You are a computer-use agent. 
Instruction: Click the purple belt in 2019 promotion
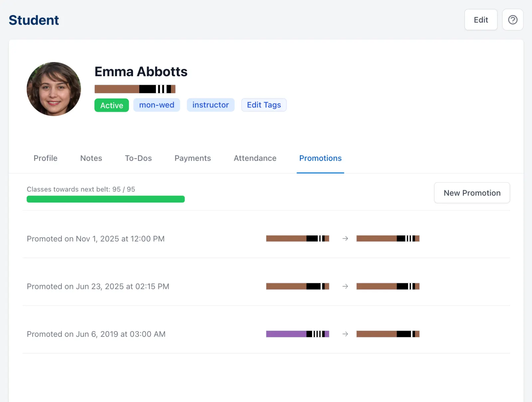(x=297, y=334)
